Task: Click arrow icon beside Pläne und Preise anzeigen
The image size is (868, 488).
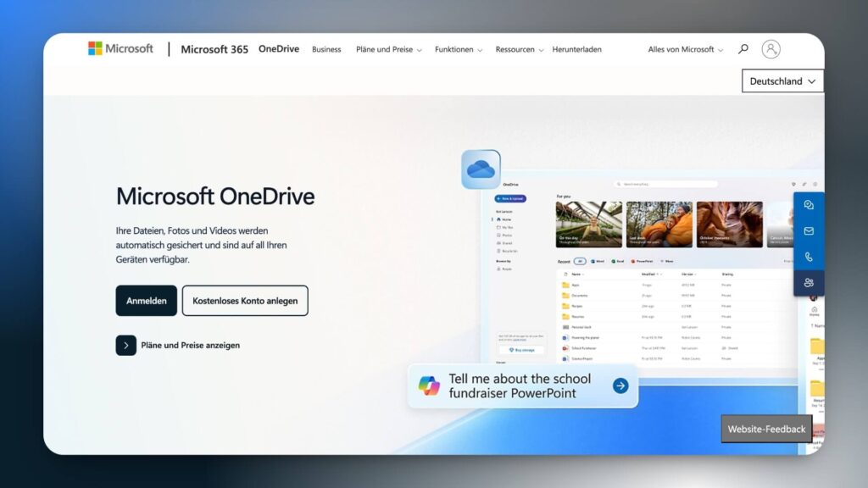Action: [x=125, y=346]
